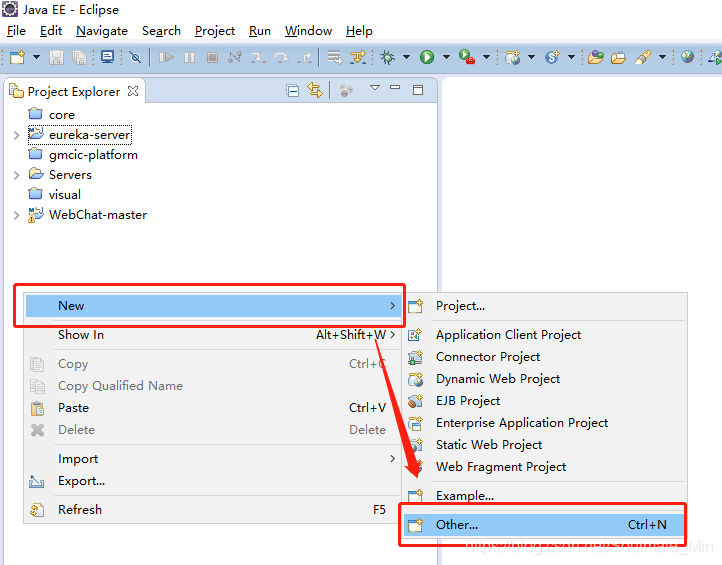Select Project... in the New submenu
This screenshot has width=722, height=565.
coord(545,306)
